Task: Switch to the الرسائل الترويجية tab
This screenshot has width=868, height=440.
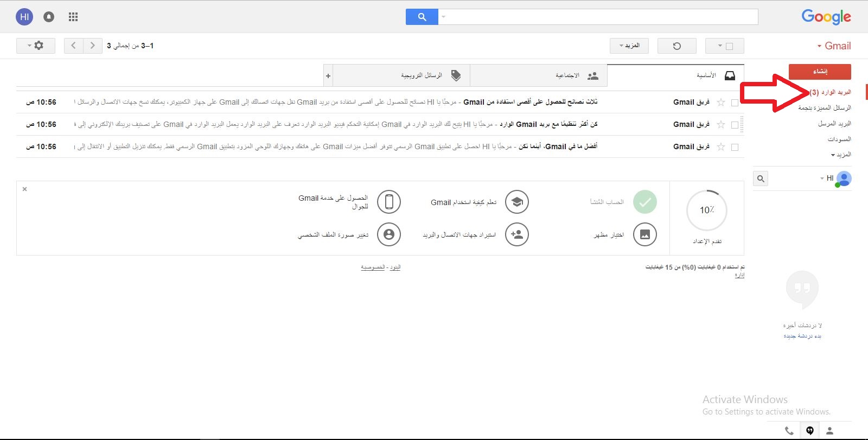Action: tap(401, 76)
